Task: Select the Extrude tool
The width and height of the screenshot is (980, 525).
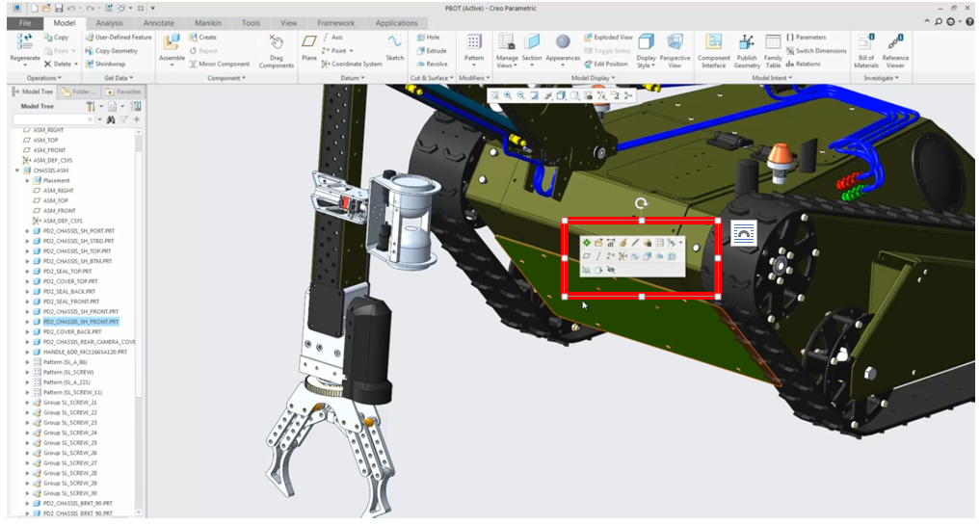Action: tap(431, 50)
